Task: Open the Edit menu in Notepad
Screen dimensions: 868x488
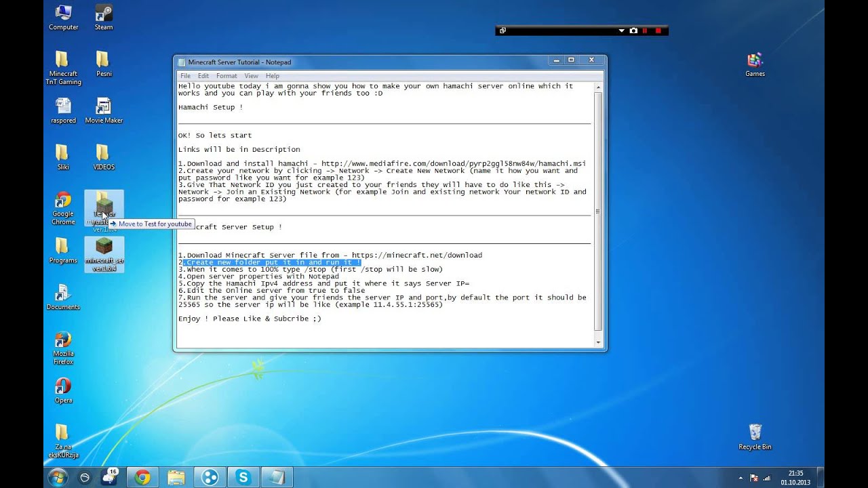Action: (x=203, y=76)
